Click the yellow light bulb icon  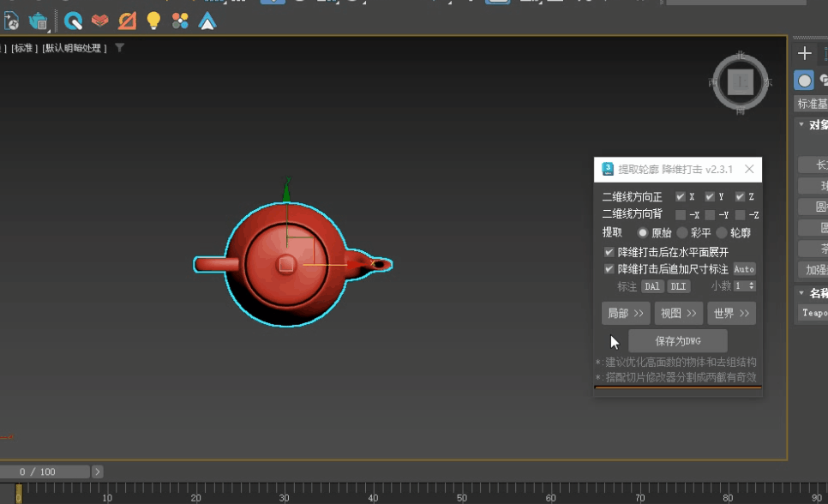pyautogui.click(x=153, y=21)
